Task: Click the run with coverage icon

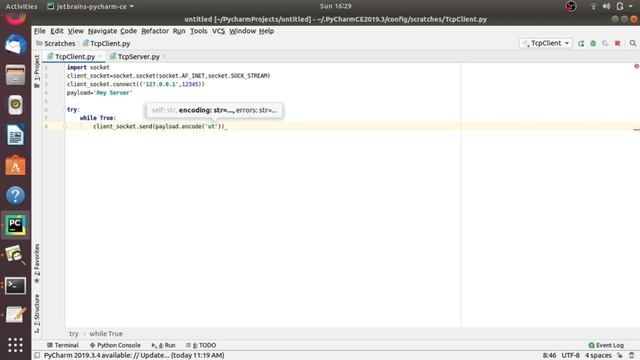Action: point(605,43)
